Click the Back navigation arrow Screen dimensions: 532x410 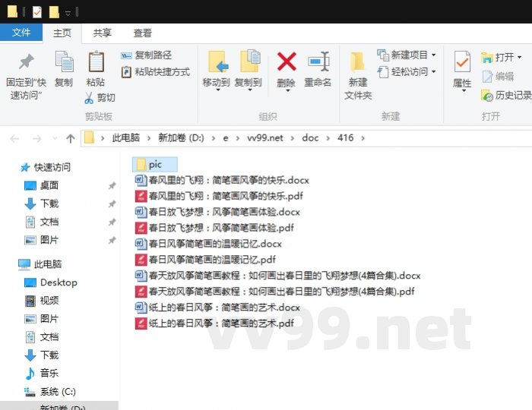pos(14,138)
